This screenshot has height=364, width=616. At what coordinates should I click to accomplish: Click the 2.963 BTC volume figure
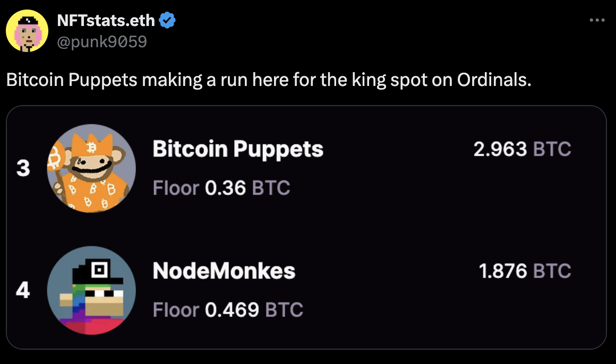522,149
